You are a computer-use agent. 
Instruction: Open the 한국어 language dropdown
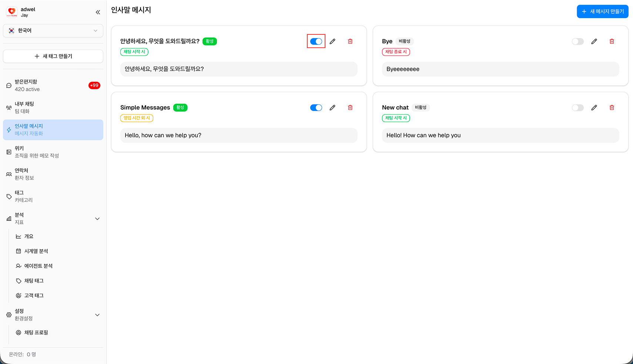[x=53, y=31]
